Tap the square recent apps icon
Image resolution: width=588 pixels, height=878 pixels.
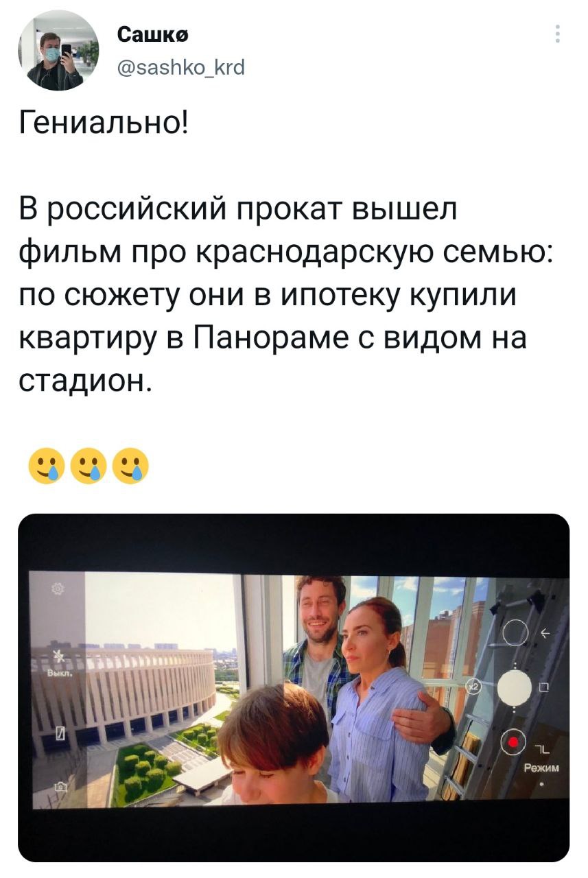point(543,687)
